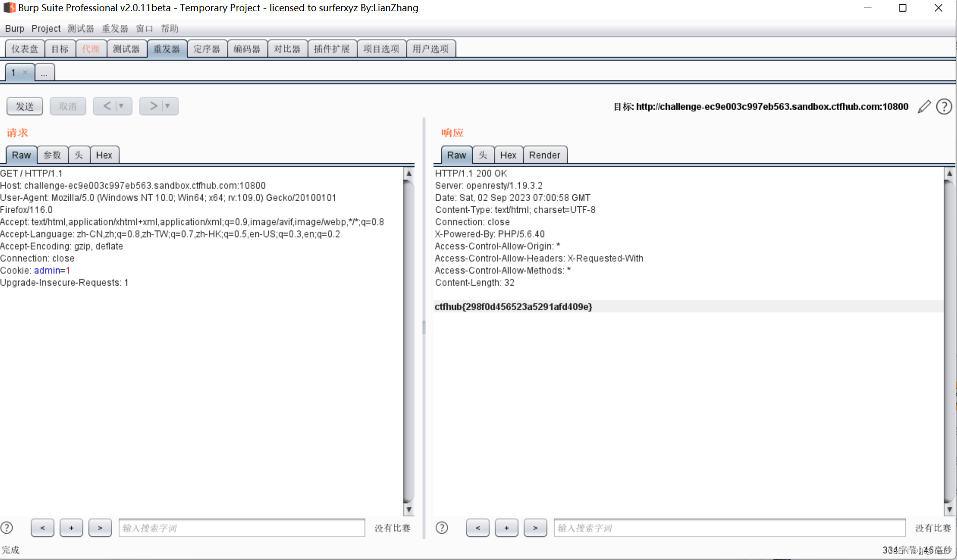
Task: Click the GET / HTTP/1.1 request line
Action: coord(31,173)
